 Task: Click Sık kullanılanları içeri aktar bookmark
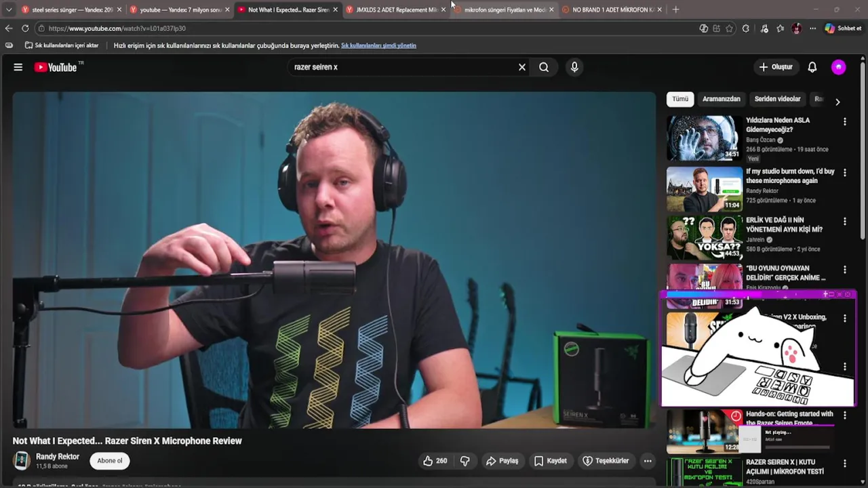pyautogui.click(x=62, y=45)
